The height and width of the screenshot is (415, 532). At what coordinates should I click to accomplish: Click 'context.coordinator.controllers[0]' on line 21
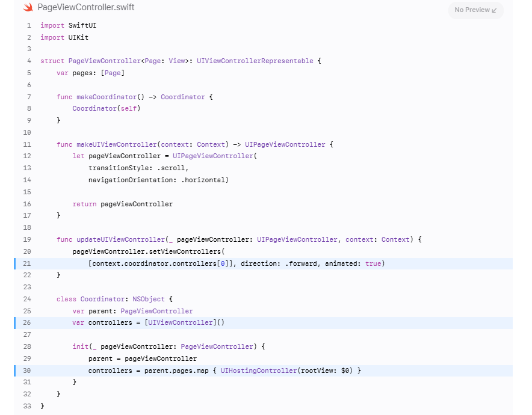[158, 263]
